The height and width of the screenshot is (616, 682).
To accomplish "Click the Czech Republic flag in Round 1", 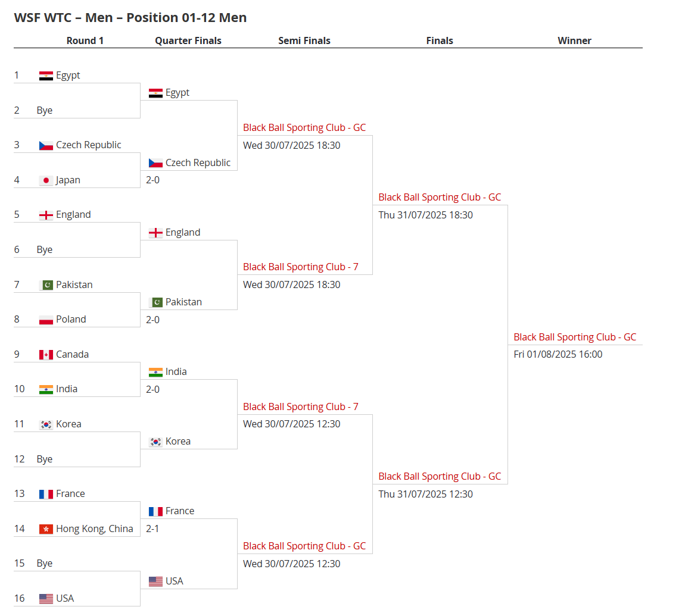I will pos(46,145).
